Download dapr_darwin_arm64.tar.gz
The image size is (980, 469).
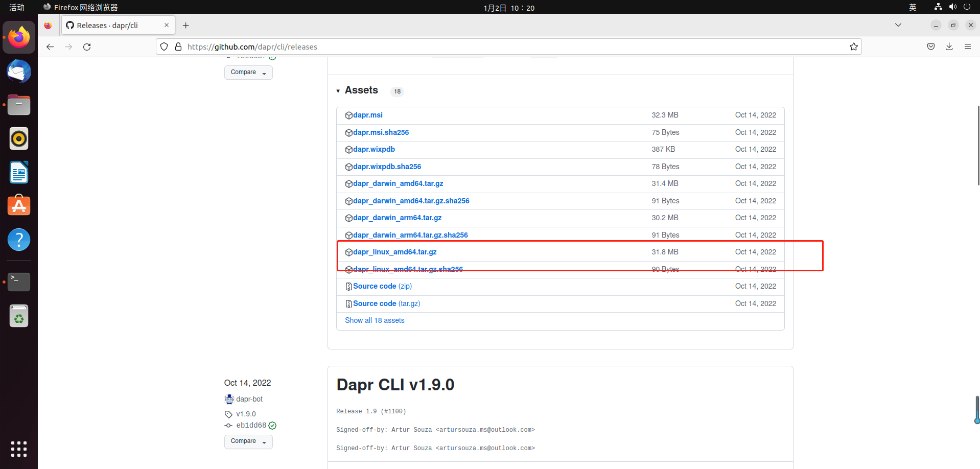tap(398, 218)
